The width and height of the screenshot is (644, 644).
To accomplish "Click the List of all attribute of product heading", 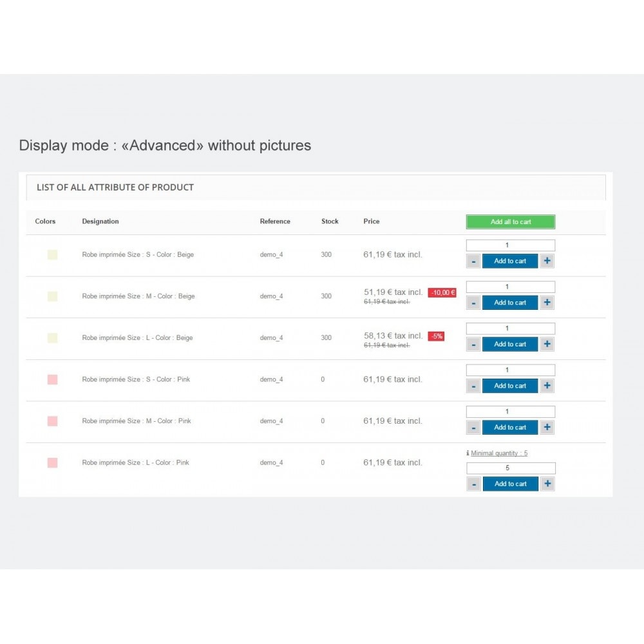I will click(115, 187).
